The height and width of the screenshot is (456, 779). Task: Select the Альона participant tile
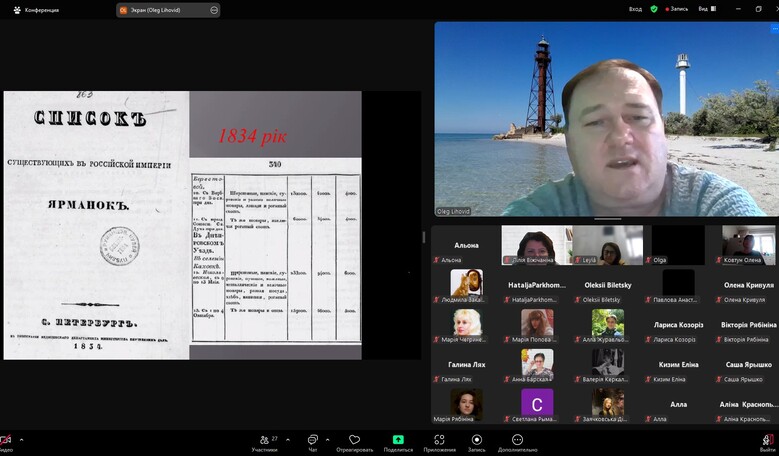pos(466,245)
